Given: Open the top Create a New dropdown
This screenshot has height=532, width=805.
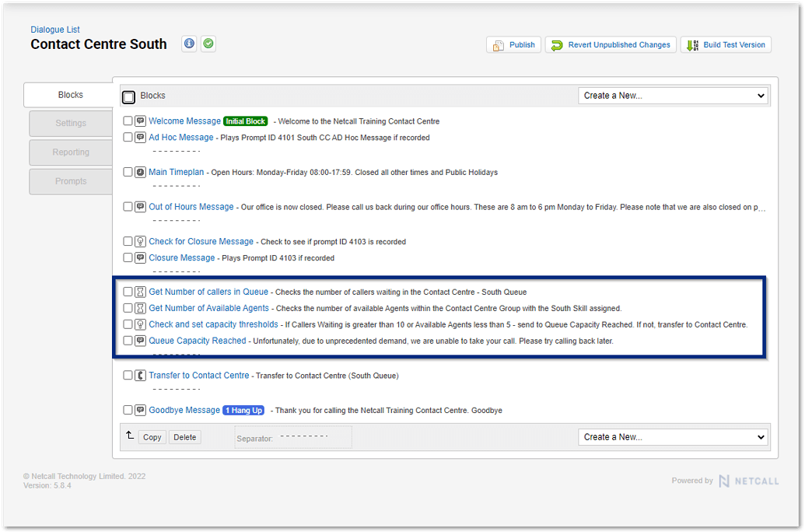Looking at the screenshot, I should (x=672, y=94).
